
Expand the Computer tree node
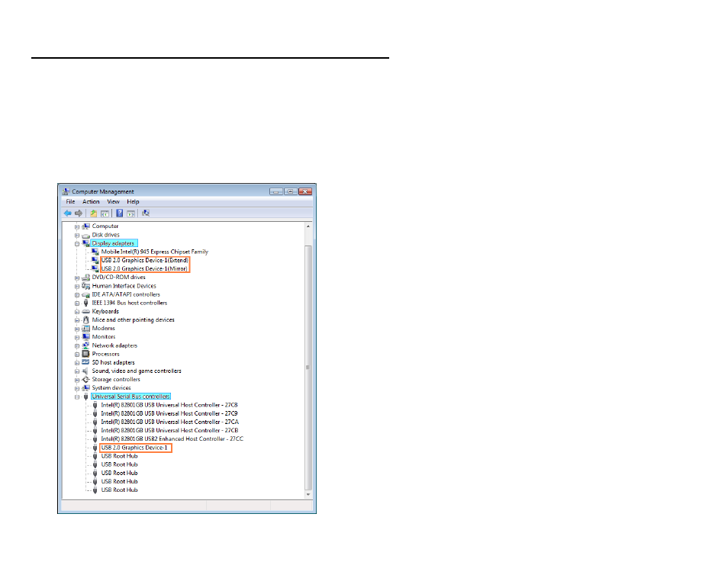click(x=77, y=227)
